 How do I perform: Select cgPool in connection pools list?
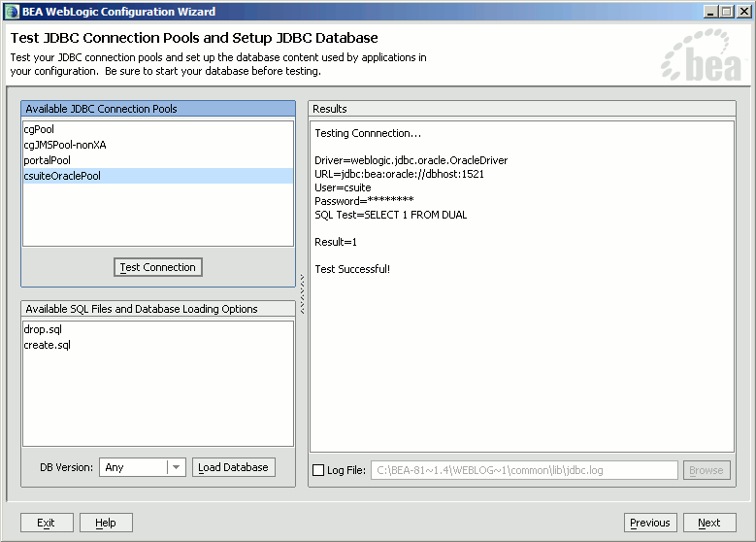click(157, 129)
